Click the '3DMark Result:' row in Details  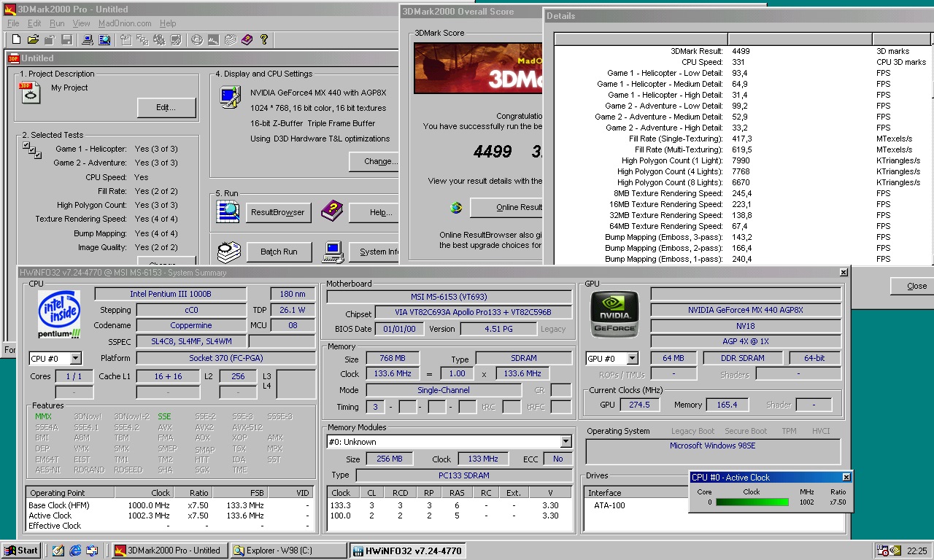tap(742, 51)
